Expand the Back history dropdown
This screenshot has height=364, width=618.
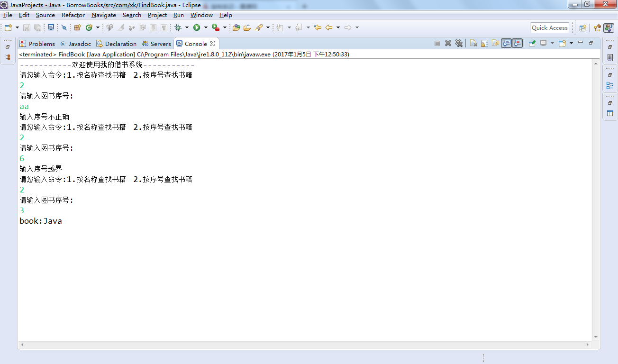pos(338,27)
